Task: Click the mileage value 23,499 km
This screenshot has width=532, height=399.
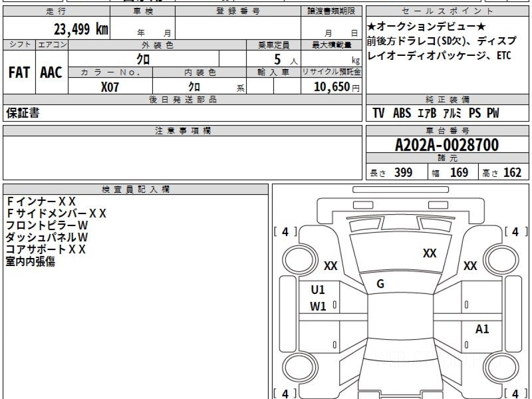Action: pyautogui.click(x=81, y=29)
